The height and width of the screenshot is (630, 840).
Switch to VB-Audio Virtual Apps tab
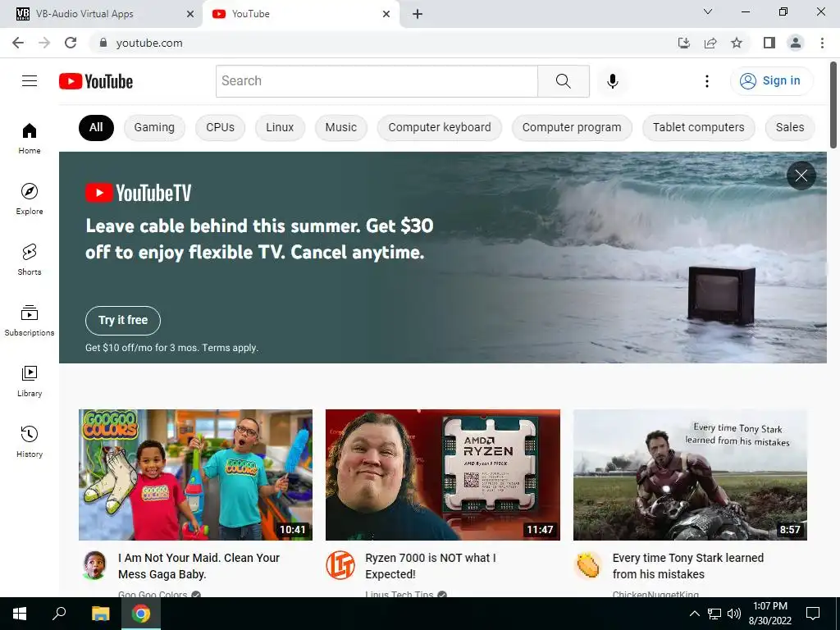101,14
